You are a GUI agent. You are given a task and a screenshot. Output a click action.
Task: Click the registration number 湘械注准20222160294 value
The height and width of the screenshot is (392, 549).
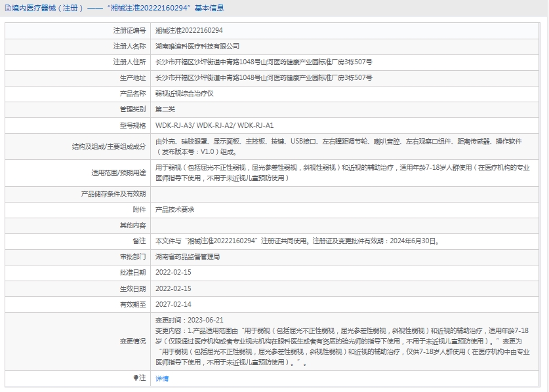[189, 30]
